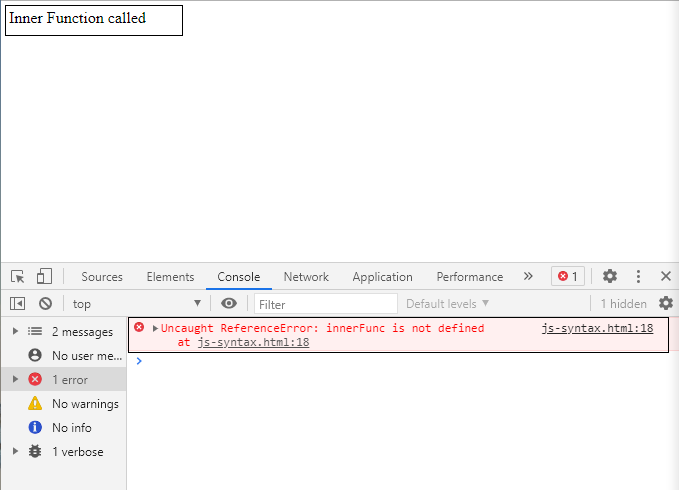679x490 pixels.
Task: Open the top context dropdown
Action: coord(136,304)
